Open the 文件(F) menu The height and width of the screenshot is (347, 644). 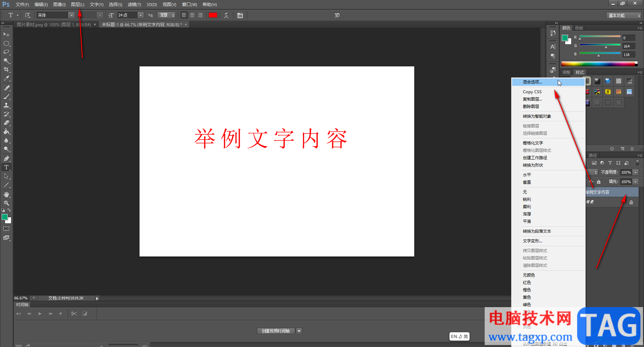(22, 4)
